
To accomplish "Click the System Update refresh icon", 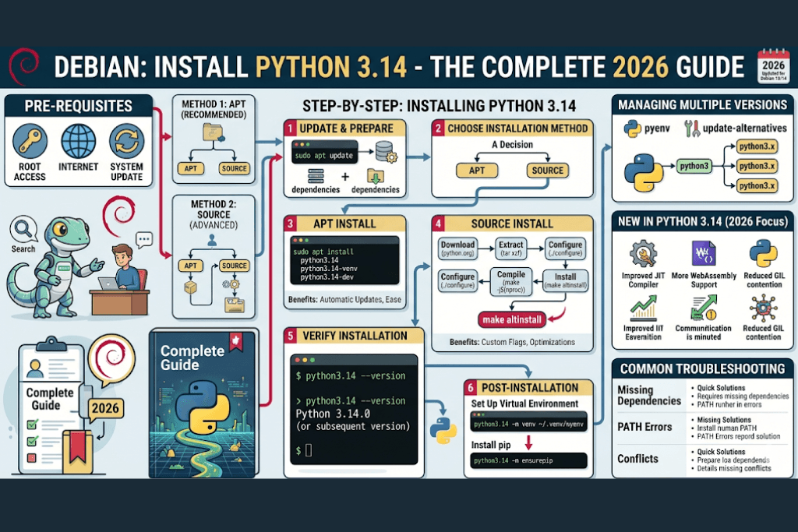I will [x=126, y=142].
